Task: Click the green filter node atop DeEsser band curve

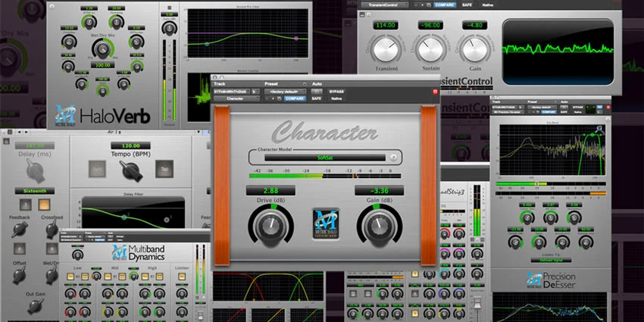Action: (x=592, y=134)
